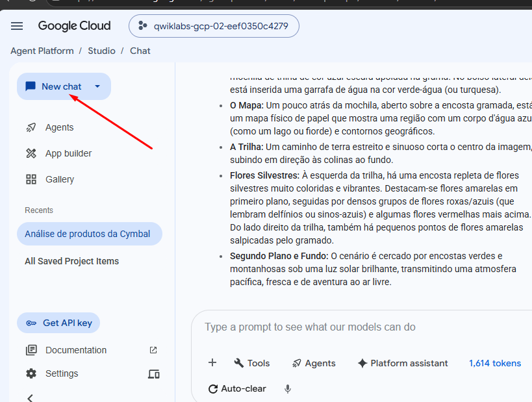Toggle Auto-clear option

point(237,388)
